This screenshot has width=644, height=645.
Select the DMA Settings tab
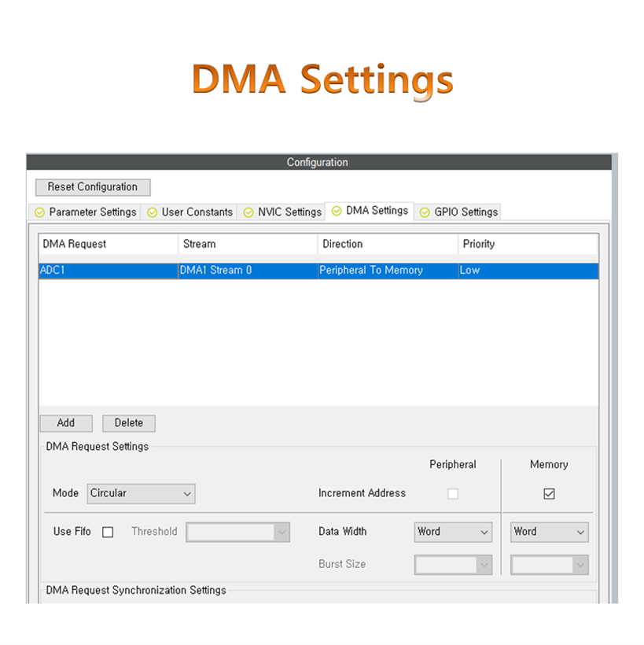(370, 211)
